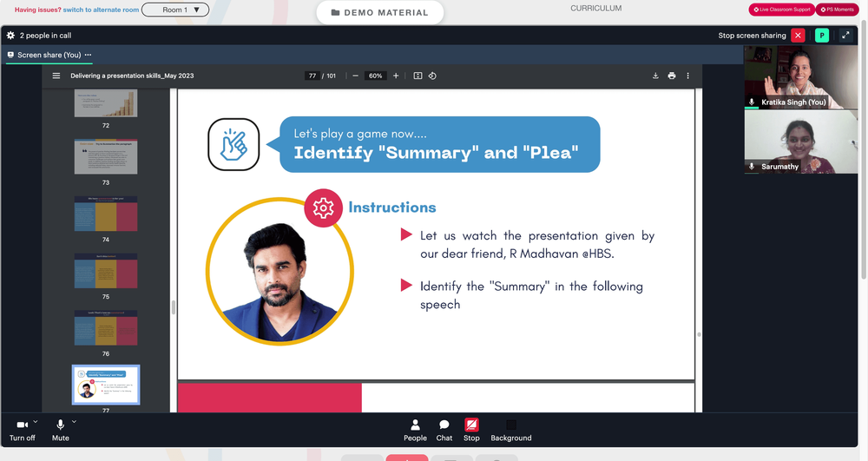868x461 pixels.
Task: Print the presentation PDF
Action: [672, 76]
